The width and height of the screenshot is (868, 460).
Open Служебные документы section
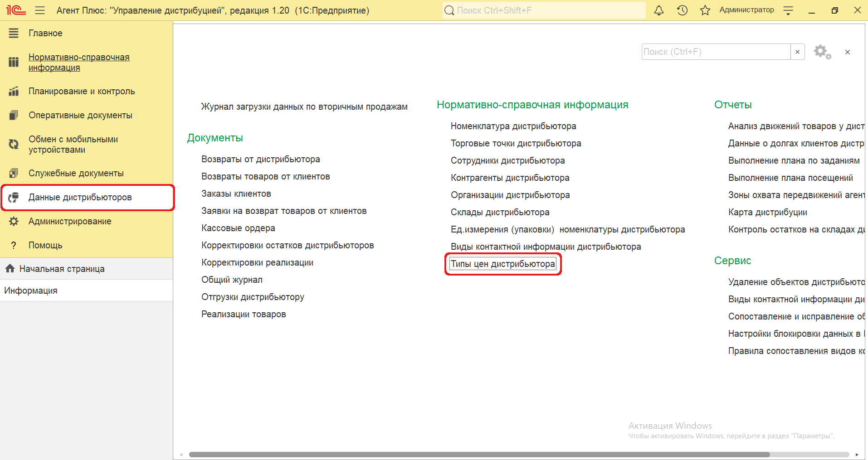point(76,173)
